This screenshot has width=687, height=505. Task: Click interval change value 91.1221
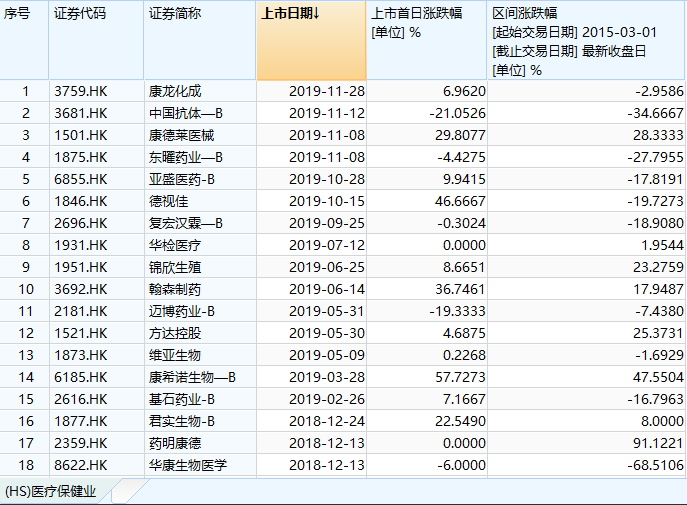click(658, 443)
